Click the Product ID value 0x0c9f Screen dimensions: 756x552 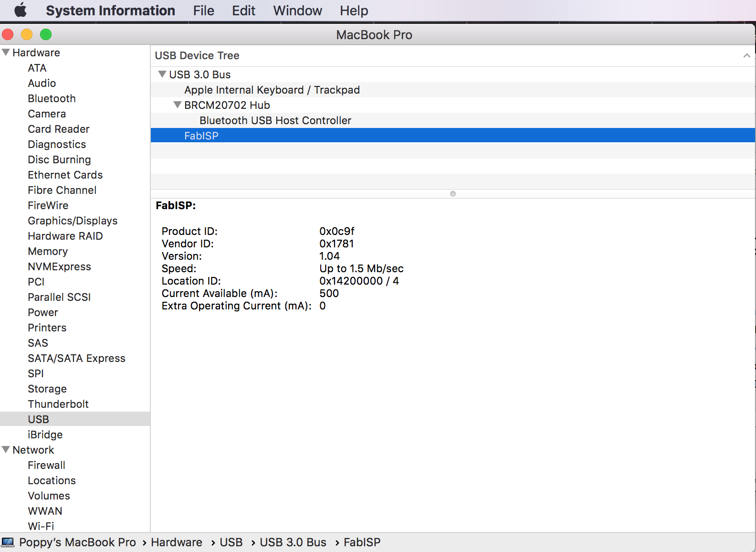tap(337, 231)
